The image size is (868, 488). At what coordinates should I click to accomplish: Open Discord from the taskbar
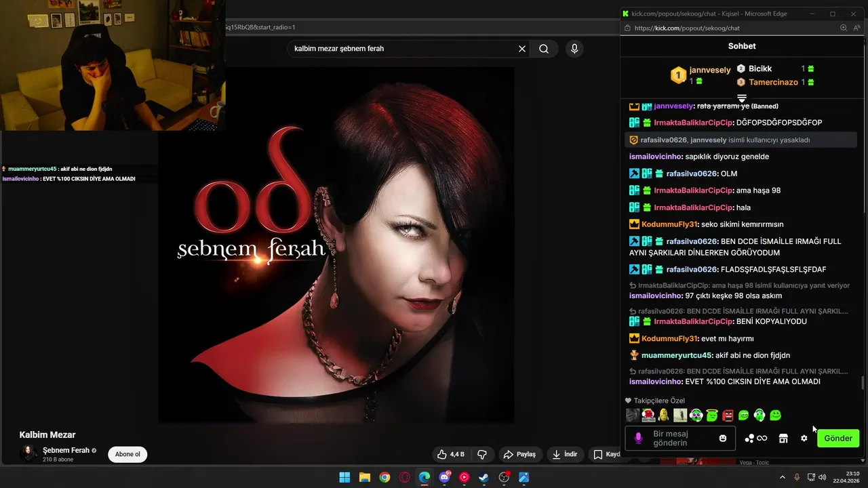coord(445,477)
